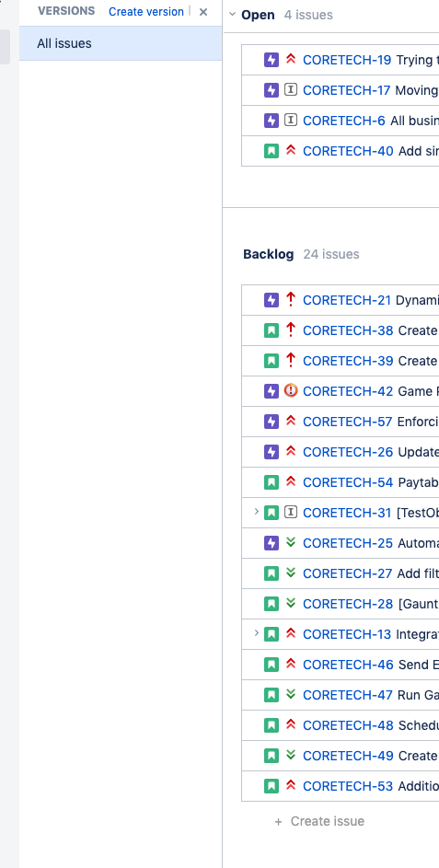Select All issues in Versions panel
Image resolution: width=439 pixels, height=868 pixels.
pos(121,43)
